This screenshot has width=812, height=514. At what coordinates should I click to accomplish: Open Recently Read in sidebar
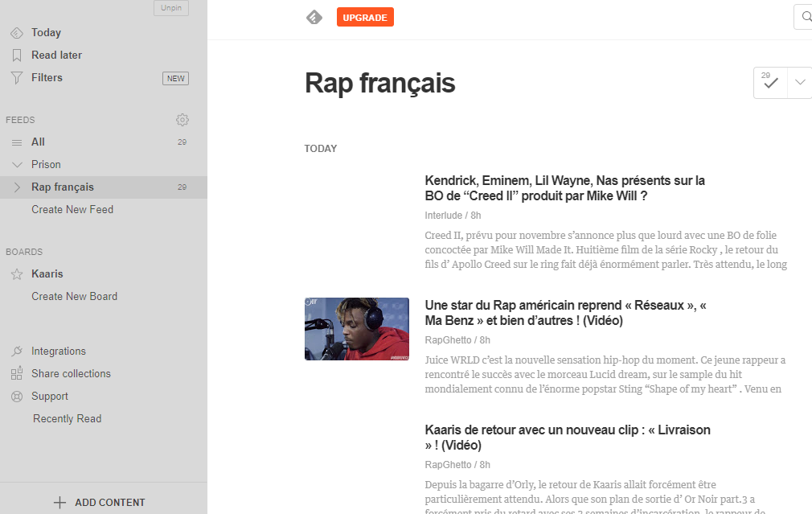coord(67,419)
